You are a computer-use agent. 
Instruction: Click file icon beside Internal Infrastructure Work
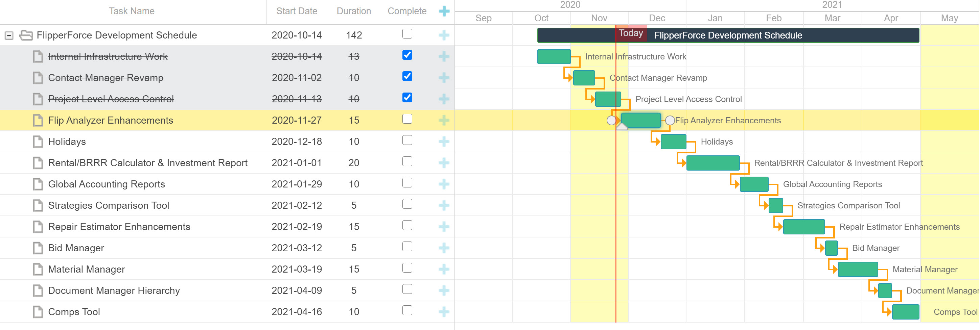[x=38, y=57]
